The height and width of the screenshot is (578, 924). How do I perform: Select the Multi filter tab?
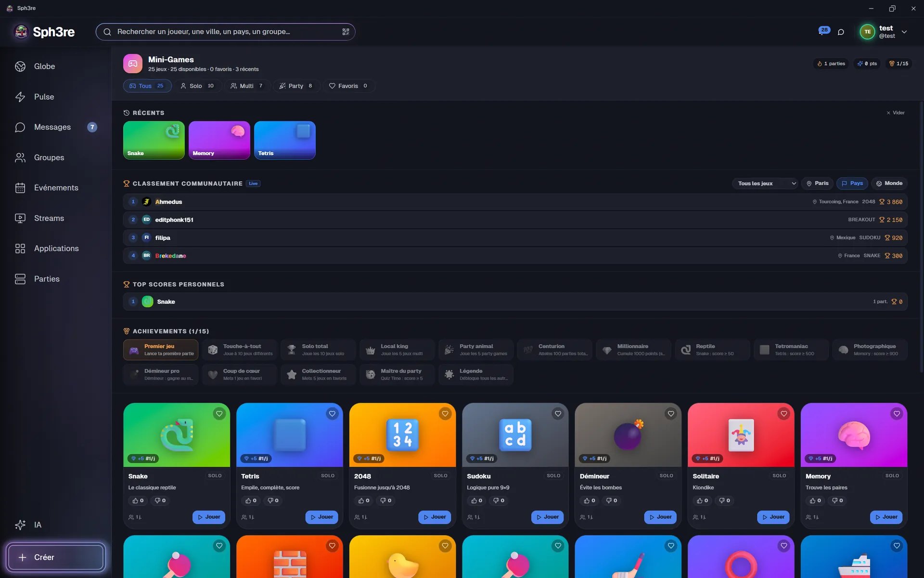pos(246,86)
